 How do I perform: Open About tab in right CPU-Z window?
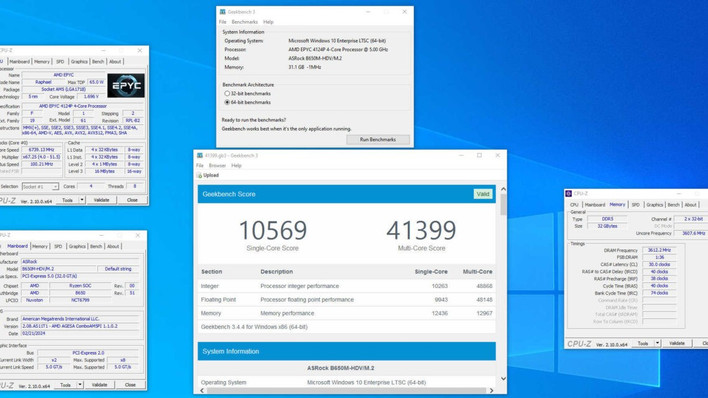point(691,205)
